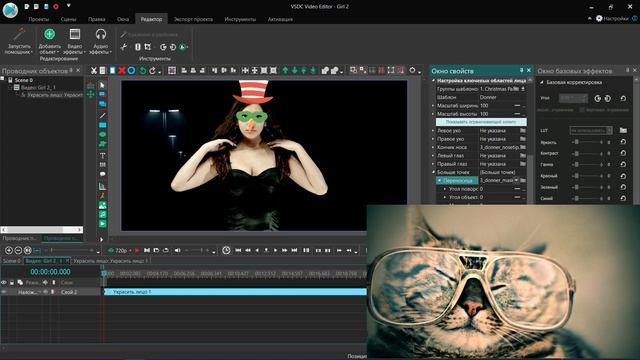Pin the Objects explorer panel
This screenshot has width=640, height=360.
(x=71, y=70)
